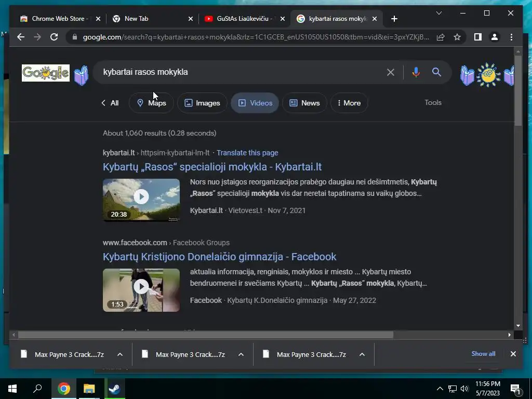Bookmark this page with the star
Viewport: 532px width, 399px height.
[x=457, y=37]
